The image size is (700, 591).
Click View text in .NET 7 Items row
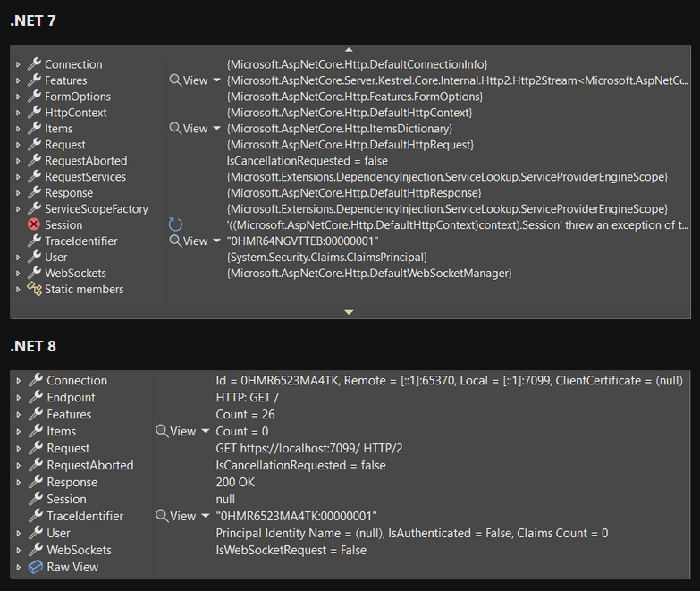pos(195,129)
